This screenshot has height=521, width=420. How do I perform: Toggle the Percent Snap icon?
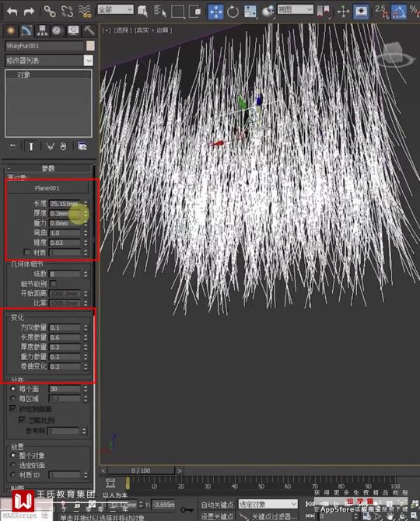415,12
